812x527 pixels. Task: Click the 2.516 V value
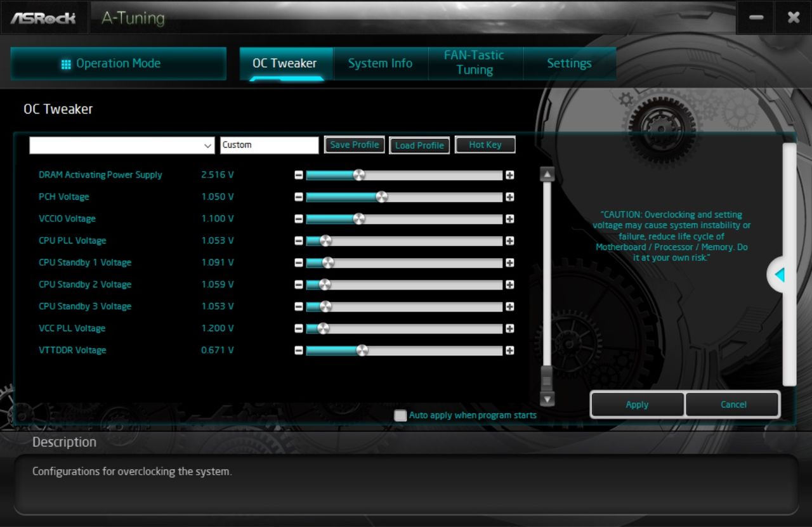point(218,175)
